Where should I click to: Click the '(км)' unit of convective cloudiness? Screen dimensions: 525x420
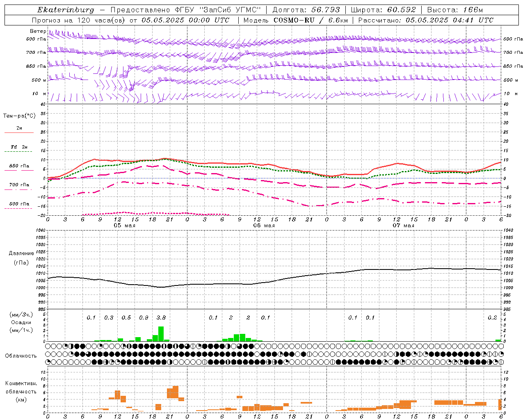(x=21, y=399)
